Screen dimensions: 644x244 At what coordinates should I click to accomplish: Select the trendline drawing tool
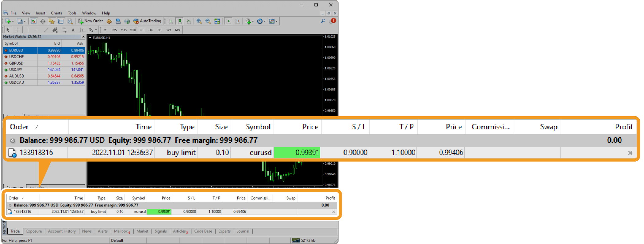46,30
